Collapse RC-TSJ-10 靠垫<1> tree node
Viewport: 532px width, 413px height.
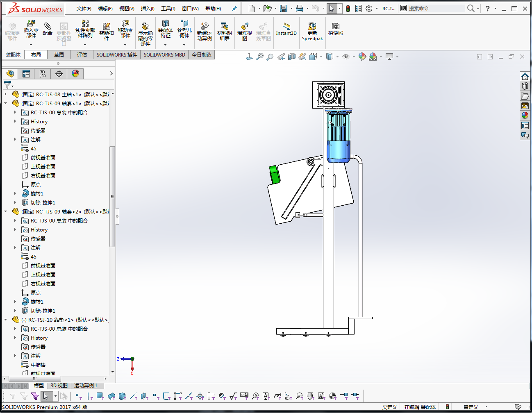(x=6, y=320)
